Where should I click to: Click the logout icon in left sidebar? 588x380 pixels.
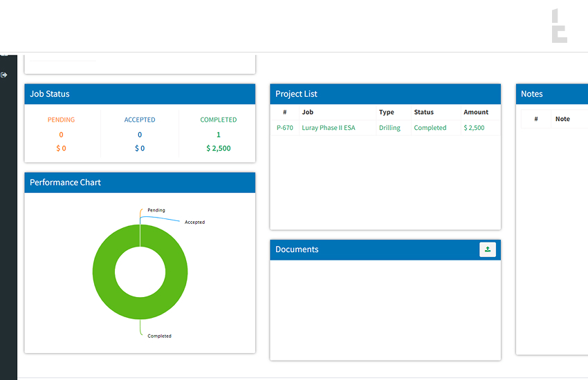(5, 75)
